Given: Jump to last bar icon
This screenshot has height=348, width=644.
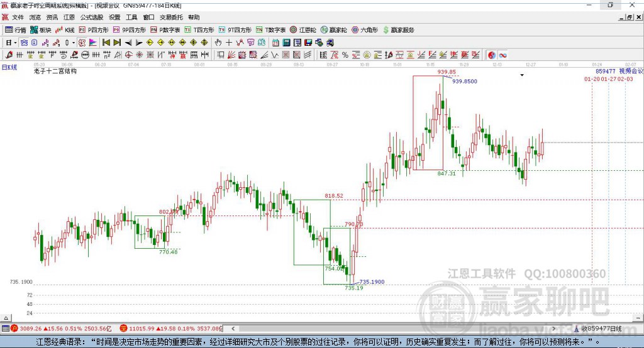Looking at the screenshot, I should [x=117, y=43].
